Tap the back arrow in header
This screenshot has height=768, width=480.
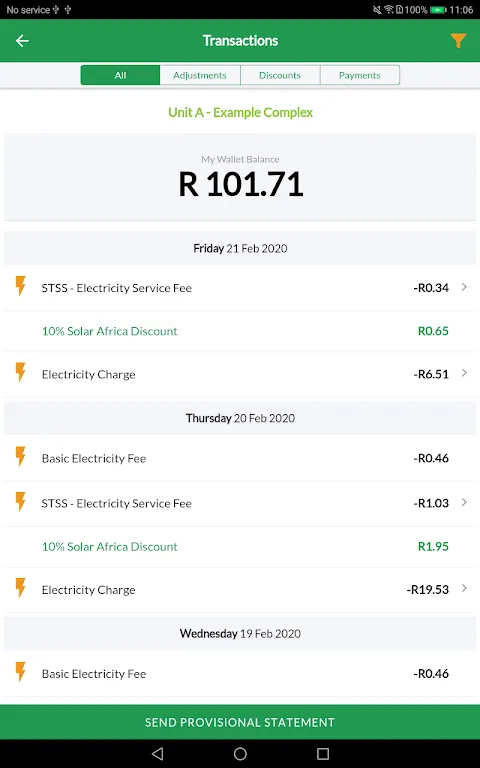click(22, 41)
